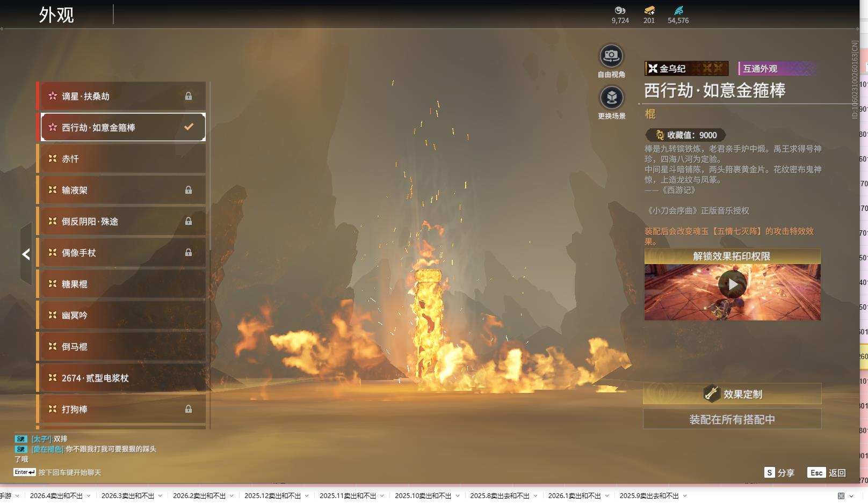
Task: Click the 效果定制 button
Action: (x=732, y=394)
